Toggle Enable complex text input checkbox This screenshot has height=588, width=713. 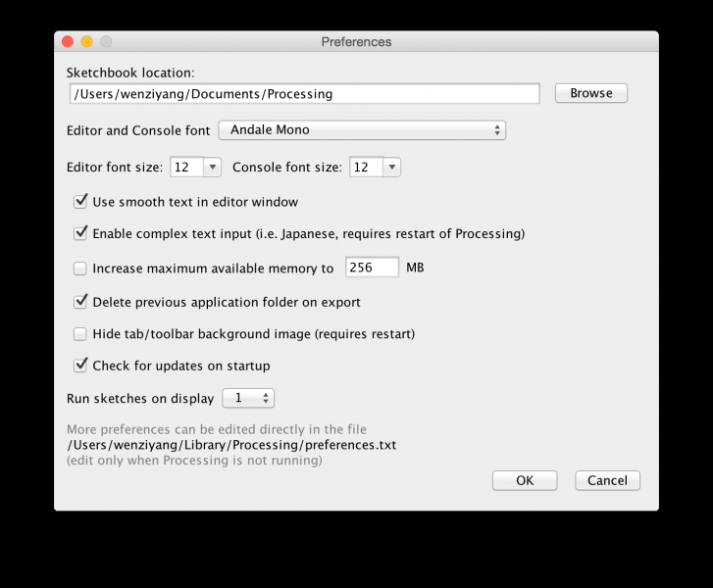80,233
